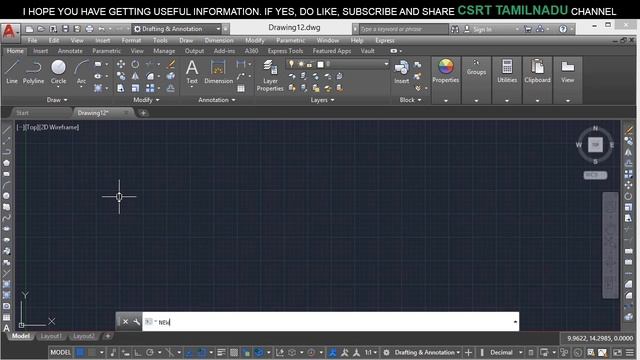640x360 pixels.
Task: Select the Array tool icon
Action: 150,88
